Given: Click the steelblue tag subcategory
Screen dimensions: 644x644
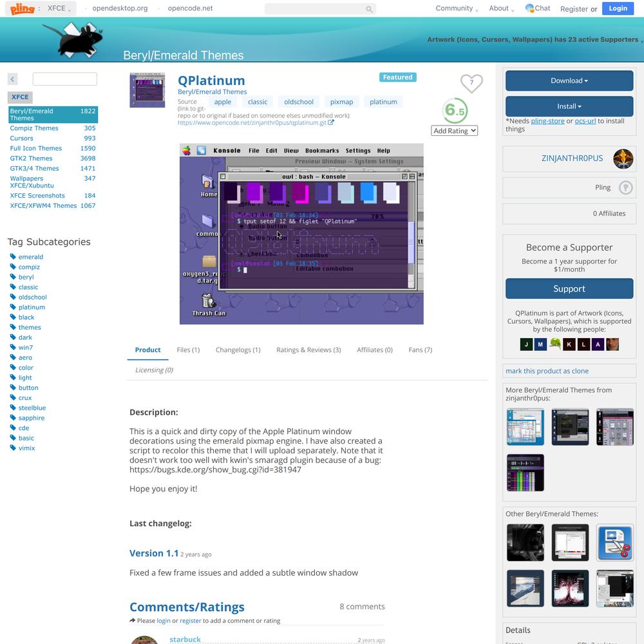Looking at the screenshot, I should (x=32, y=408).
